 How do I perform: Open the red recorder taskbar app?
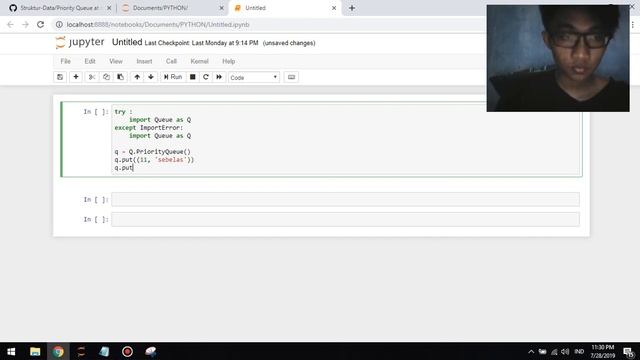tap(127, 351)
